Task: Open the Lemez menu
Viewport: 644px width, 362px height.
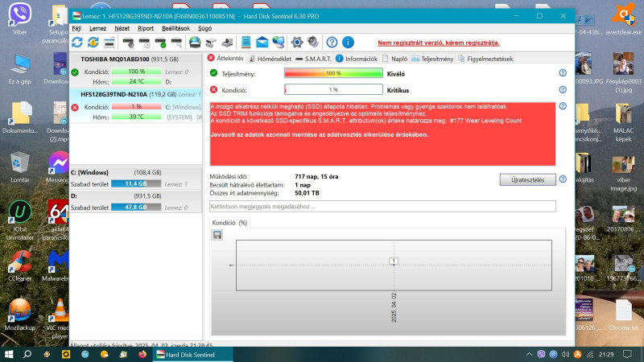Action: point(97,28)
